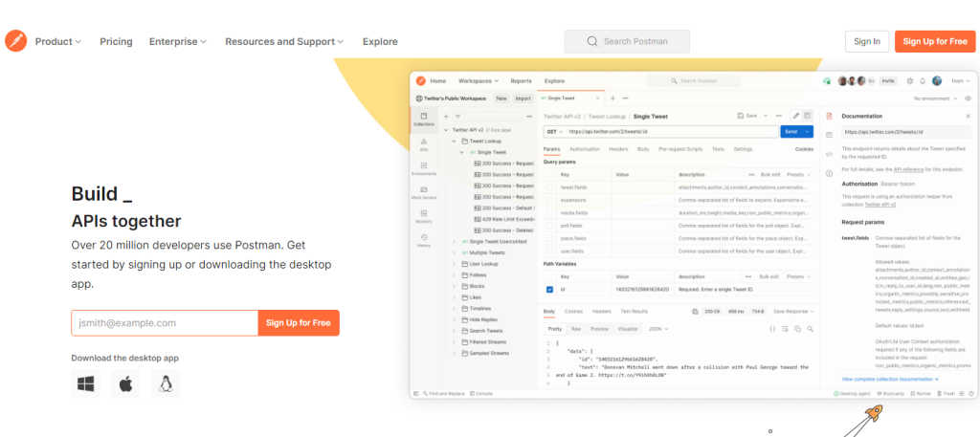Click the in-app settings gear icon
Screen dimensions: 980x437
pos(909,80)
